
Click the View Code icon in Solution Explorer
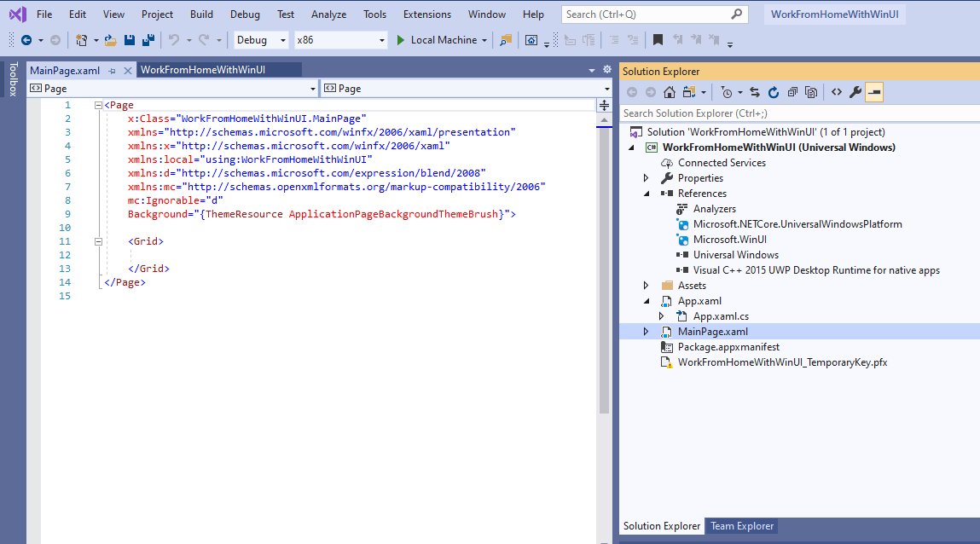point(836,92)
